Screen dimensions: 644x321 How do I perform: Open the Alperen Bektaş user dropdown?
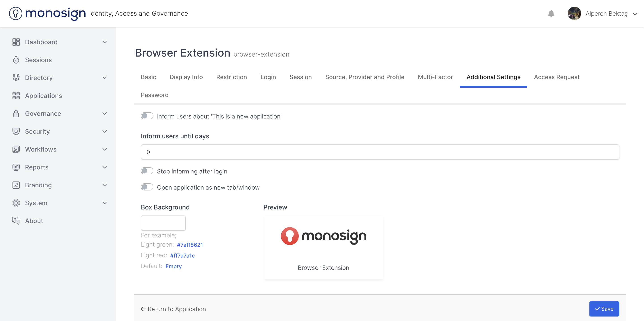(x=635, y=14)
